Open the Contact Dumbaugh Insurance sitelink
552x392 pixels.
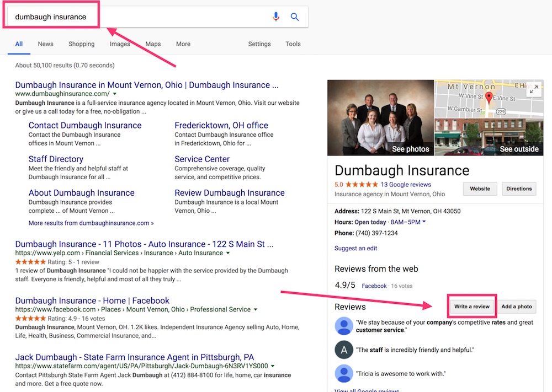(x=85, y=126)
